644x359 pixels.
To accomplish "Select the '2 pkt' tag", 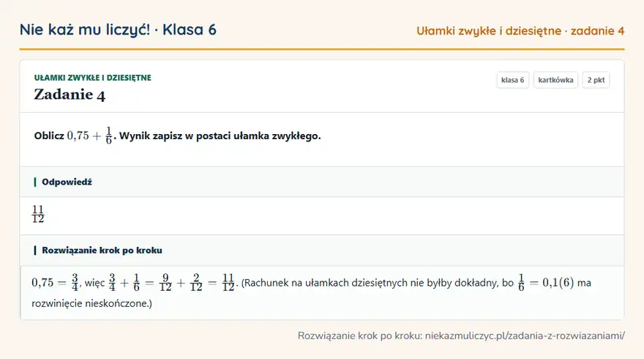I will click(x=596, y=80).
